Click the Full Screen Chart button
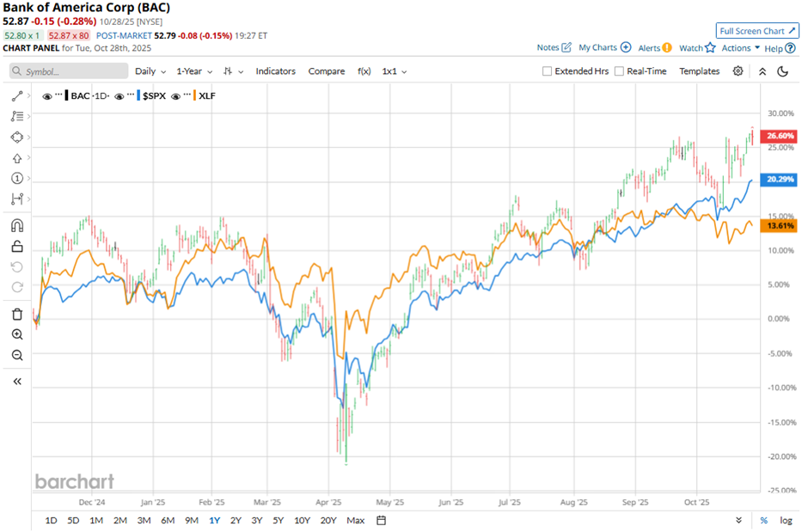Screen dimensions: 808x532 (x=757, y=30)
